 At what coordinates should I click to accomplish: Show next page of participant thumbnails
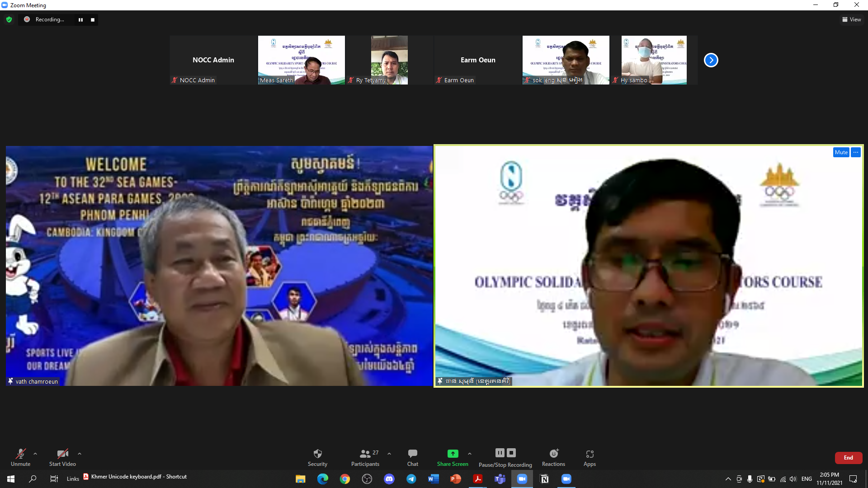pyautogui.click(x=711, y=60)
